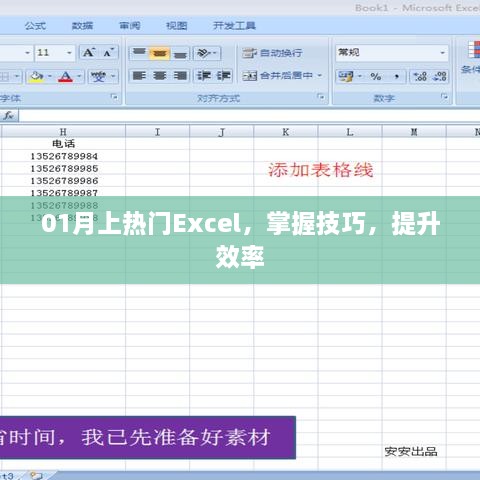480x480 pixels.
Task: Click the accounting number format icon
Action: [346, 76]
